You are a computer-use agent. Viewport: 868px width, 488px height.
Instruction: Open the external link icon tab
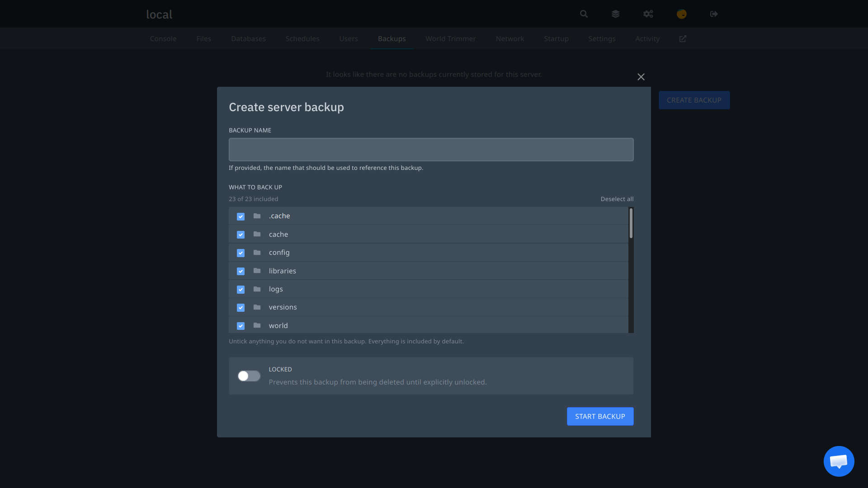point(683,39)
